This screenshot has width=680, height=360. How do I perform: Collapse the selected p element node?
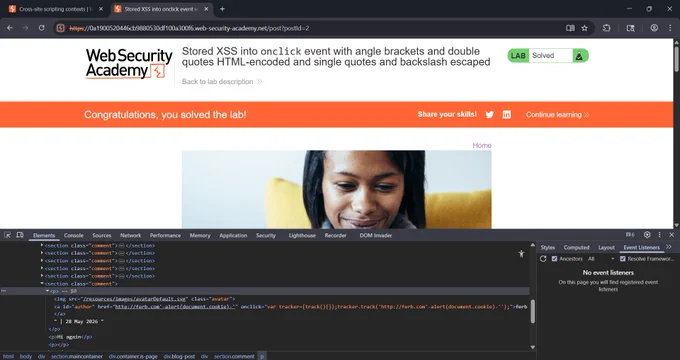(x=48, y=291)
